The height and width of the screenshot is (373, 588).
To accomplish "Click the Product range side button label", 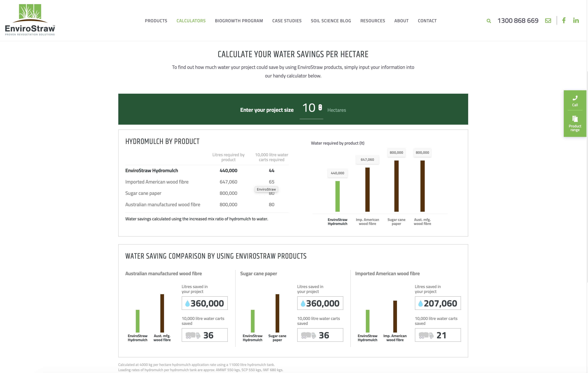I will 575,128.
